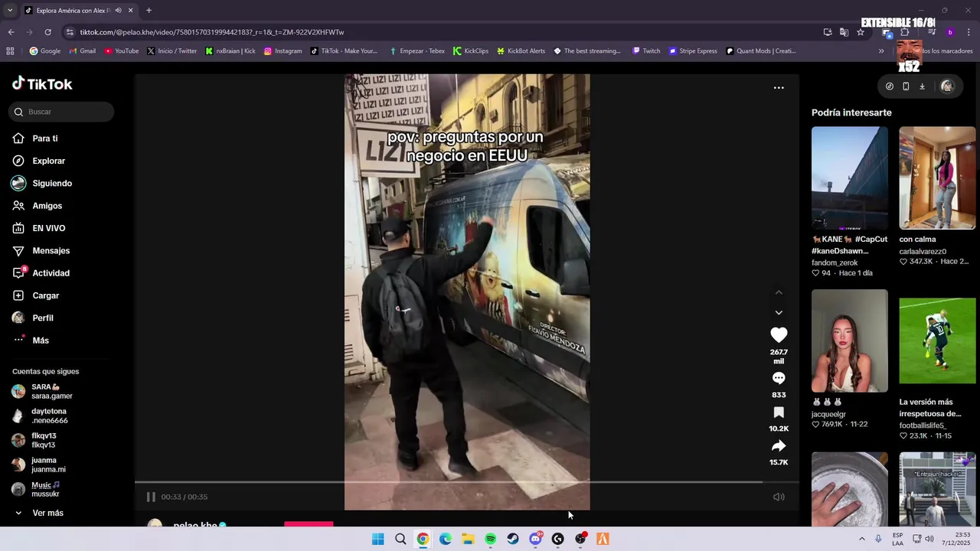Viewport: 980px width, 551px height.
Task: Open the Siguiendo feed
Action: [42, 184]
